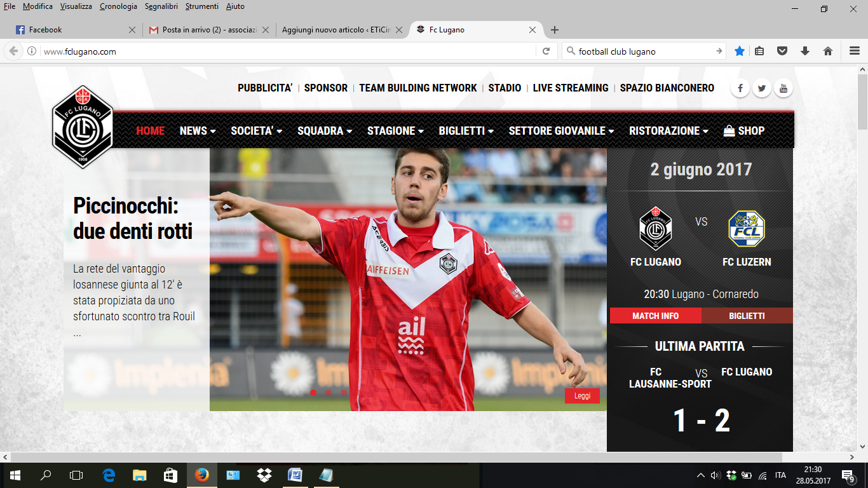Select the second slider dot

(329, 393)
